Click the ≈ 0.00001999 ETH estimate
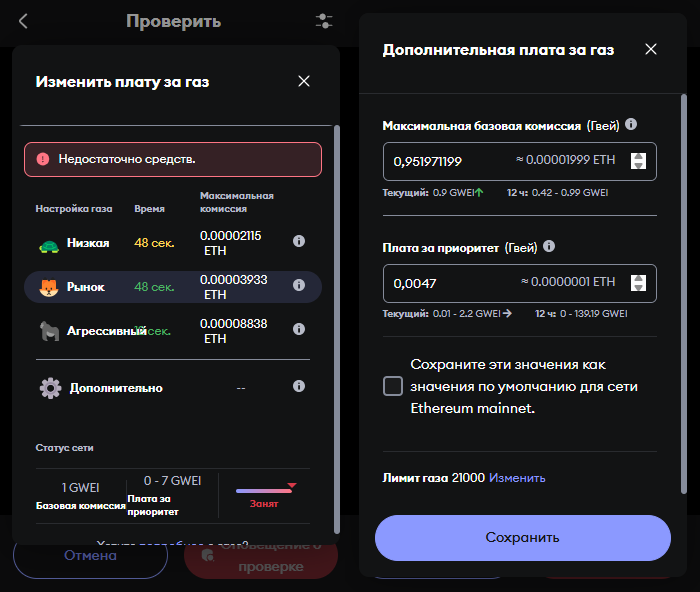This screenshot has height=592, width=700. (x=565, y=160)
